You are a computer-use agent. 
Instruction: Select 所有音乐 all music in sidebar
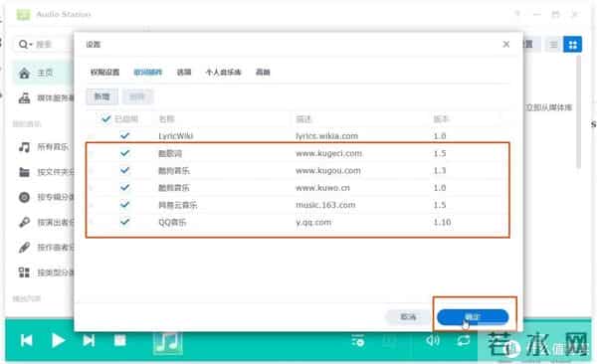pos(44,147)
